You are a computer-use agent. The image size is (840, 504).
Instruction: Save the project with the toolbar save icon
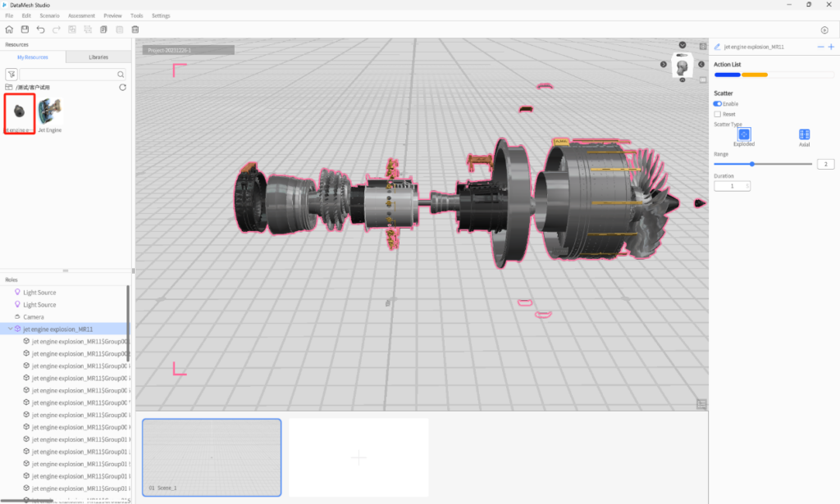pos(25,30)
